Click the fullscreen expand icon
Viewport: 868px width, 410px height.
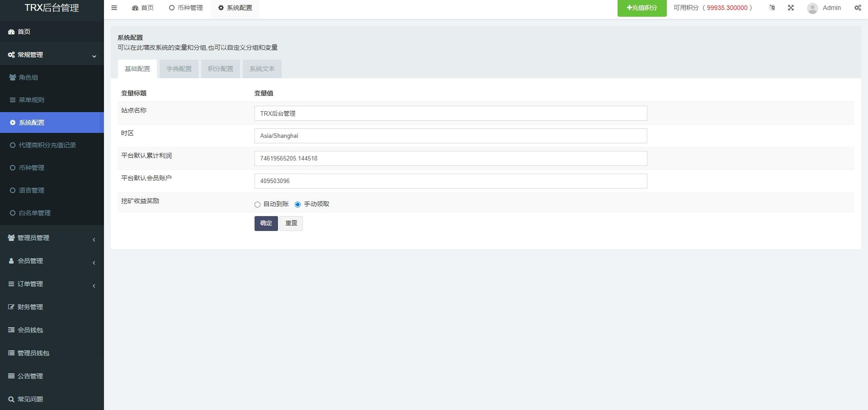coord(791,8)
